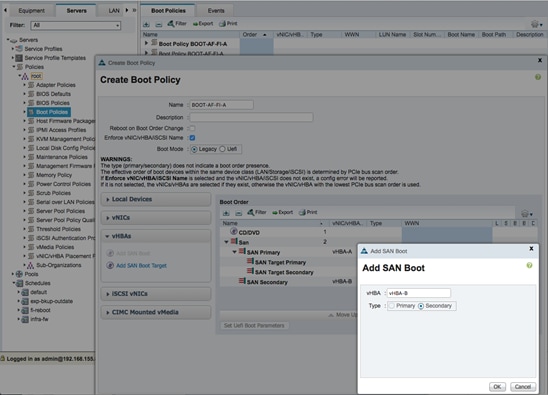Open Scrub Policies tree item
The width and height of the screenshot is (548, 395).
pyautogui.click(x=53, y=193)
